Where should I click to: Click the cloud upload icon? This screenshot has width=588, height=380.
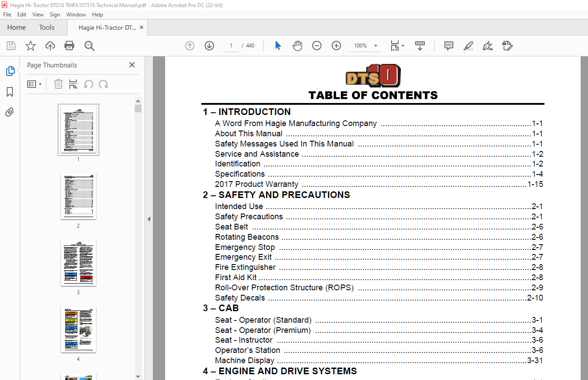pyautogui.click(x=50, y=46)
